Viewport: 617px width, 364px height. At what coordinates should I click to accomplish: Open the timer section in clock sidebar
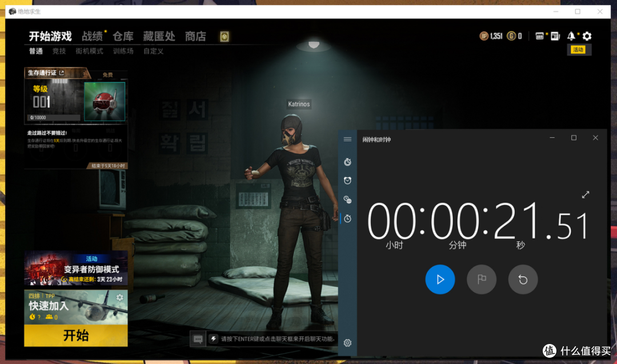pos(347,162)
